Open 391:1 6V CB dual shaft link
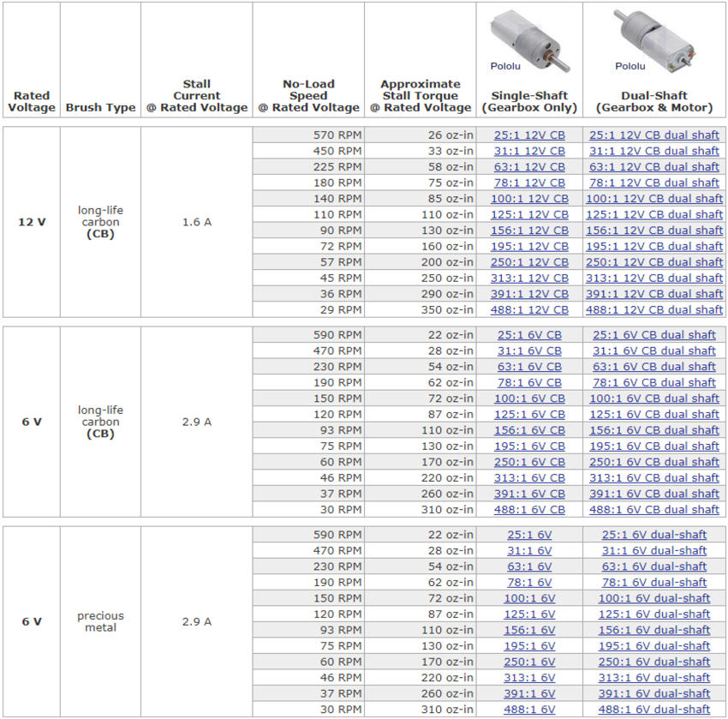728x719 pixels. [654, 494]
